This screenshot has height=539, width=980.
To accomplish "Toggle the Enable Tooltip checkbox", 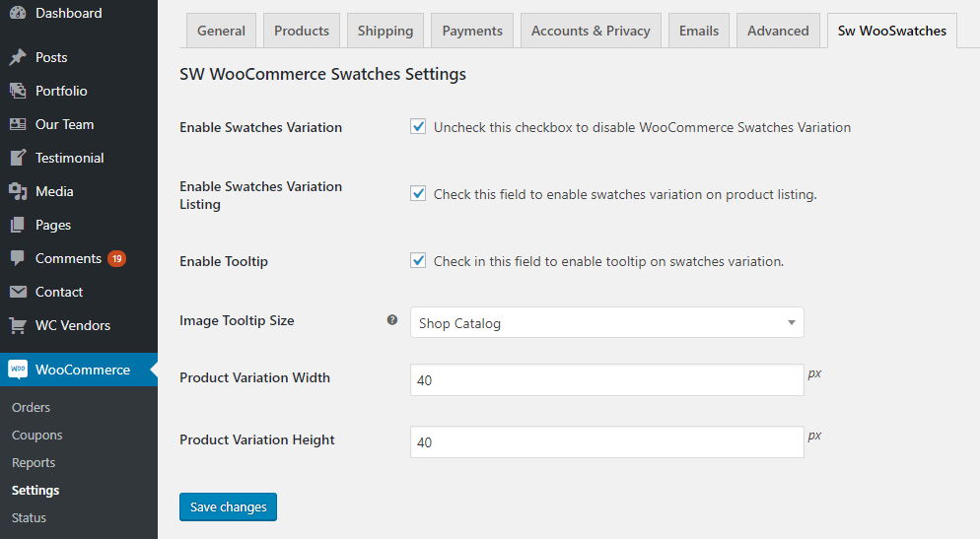I will coord(418,260).
